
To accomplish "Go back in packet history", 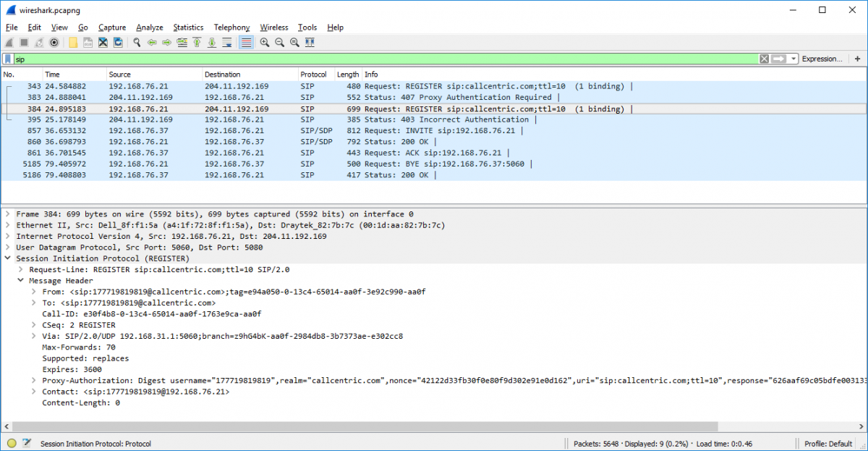I will point(152,43).
